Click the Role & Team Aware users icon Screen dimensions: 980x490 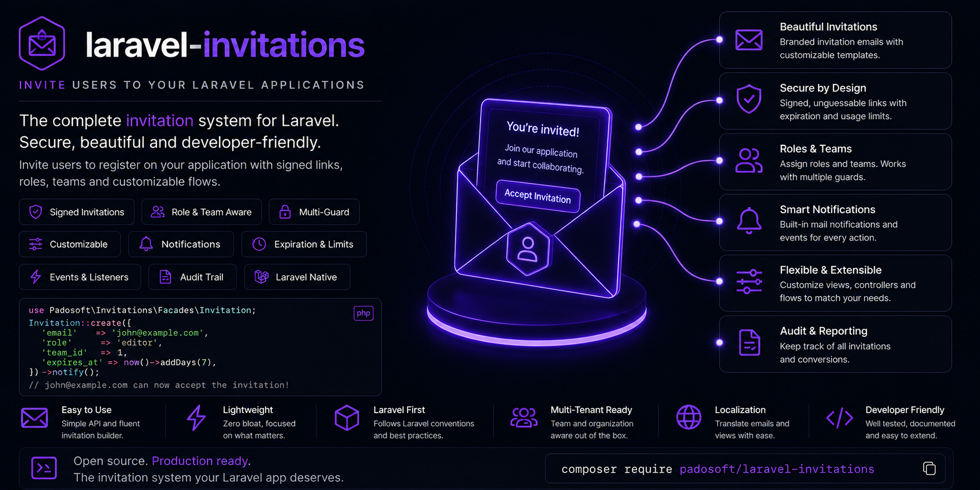158,212
